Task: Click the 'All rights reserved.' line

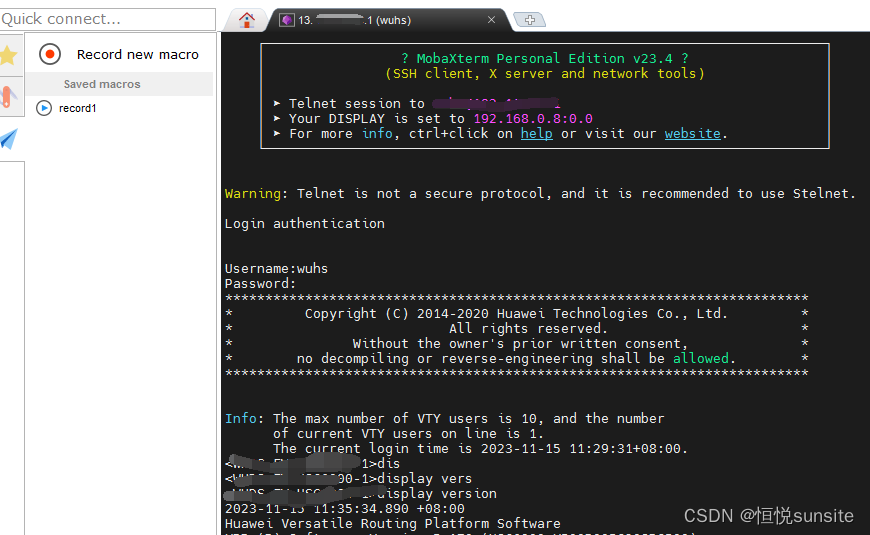Action: point(528,329)
